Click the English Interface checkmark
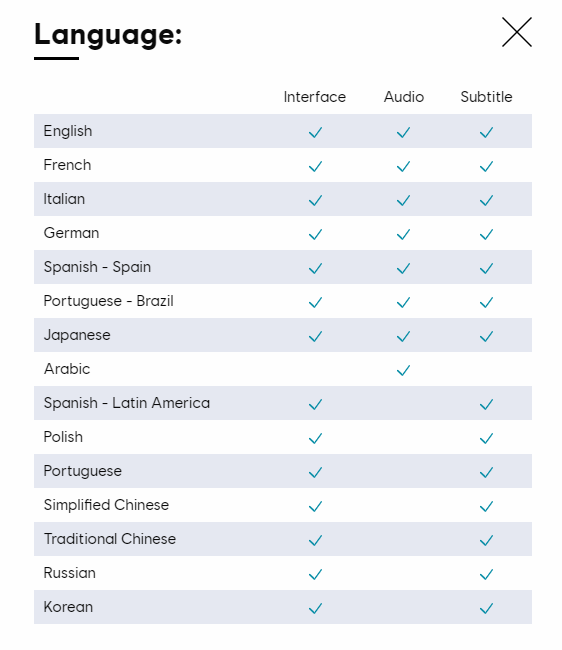 pos(315,133)
